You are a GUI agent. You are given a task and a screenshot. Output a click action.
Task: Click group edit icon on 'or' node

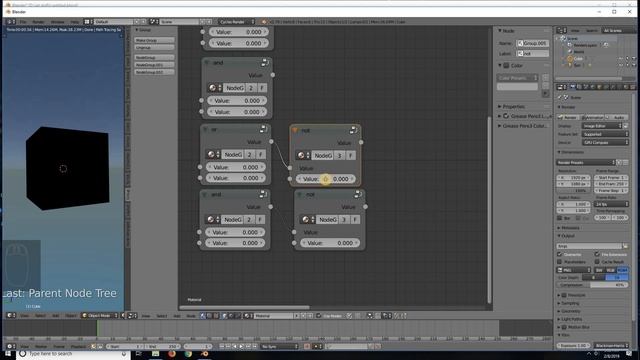(263, 129)
